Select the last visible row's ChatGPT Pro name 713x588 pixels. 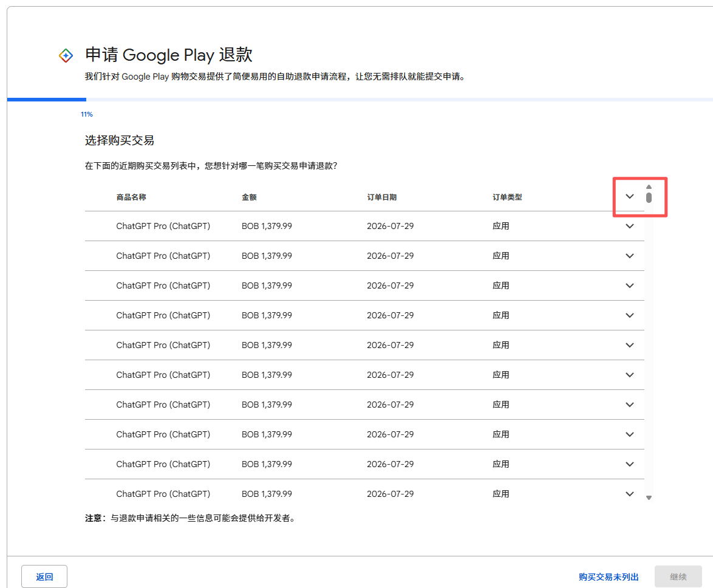coord(163,494)
